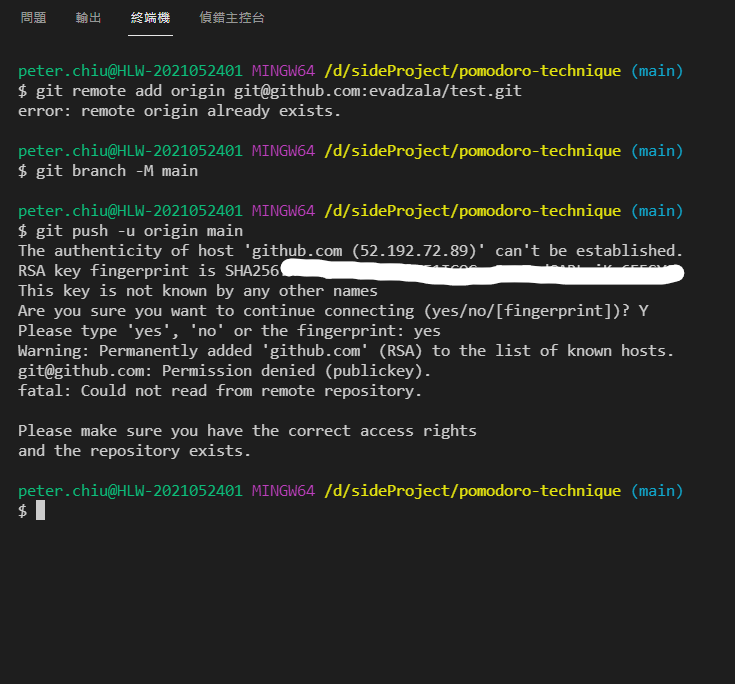Click 'and the repository exists.' line
The height and width of the screenshot is (684, 735).
tap(135, 451)
